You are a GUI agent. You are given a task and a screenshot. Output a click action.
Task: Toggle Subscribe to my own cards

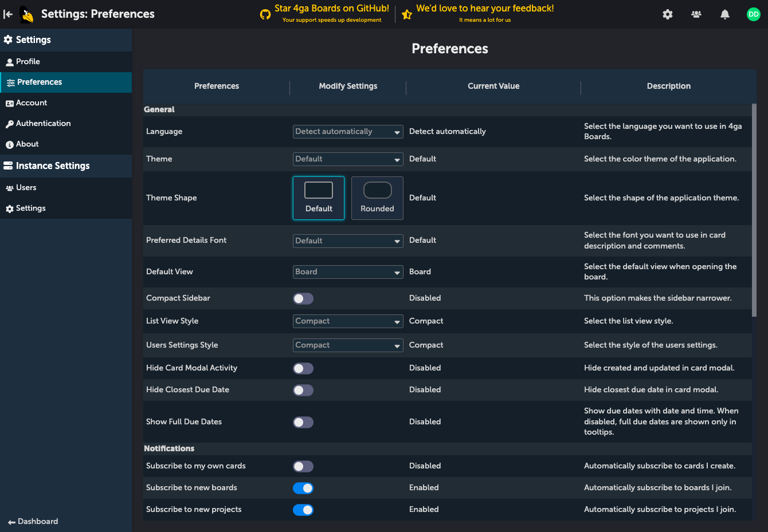point(303,466)
